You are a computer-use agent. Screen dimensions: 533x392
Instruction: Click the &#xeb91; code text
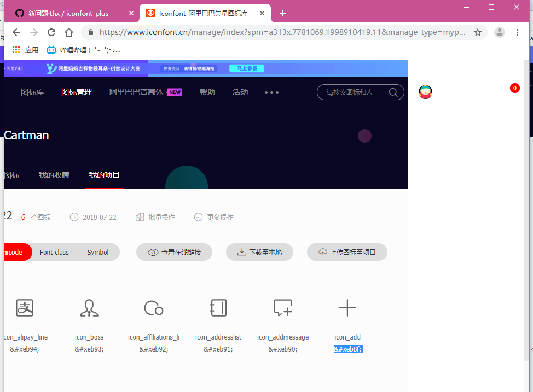218,349
